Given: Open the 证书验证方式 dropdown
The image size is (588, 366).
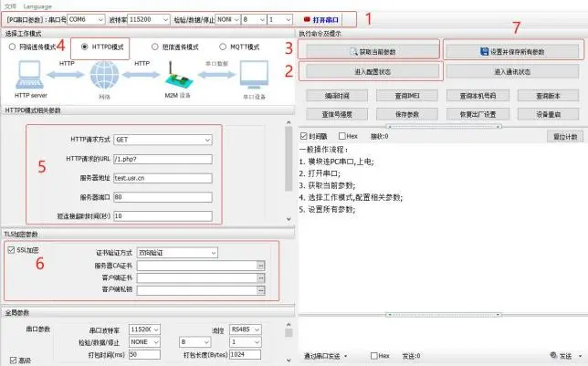Looking at the screenshot, I should pos(213,253).
